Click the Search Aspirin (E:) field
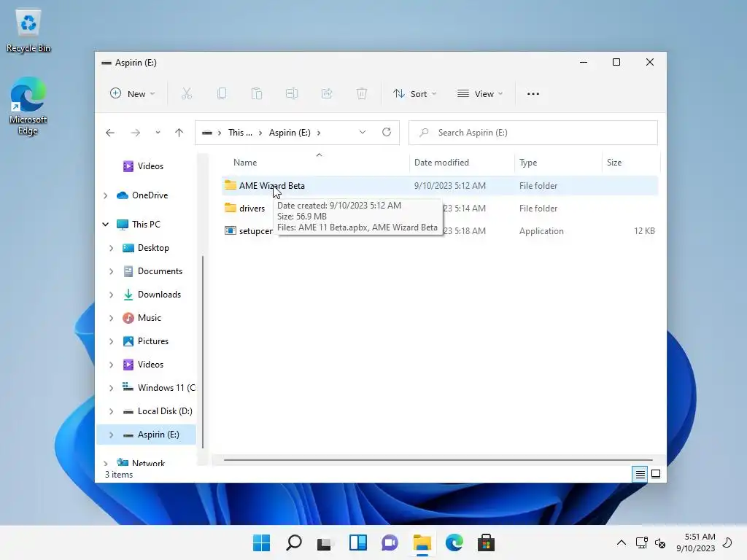 click(533, 133)
